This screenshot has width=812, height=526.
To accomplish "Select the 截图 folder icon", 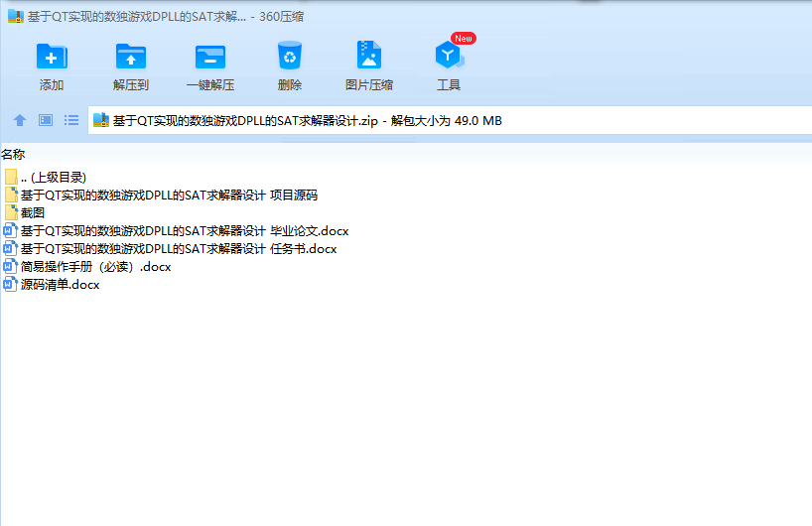I will 11,212.
